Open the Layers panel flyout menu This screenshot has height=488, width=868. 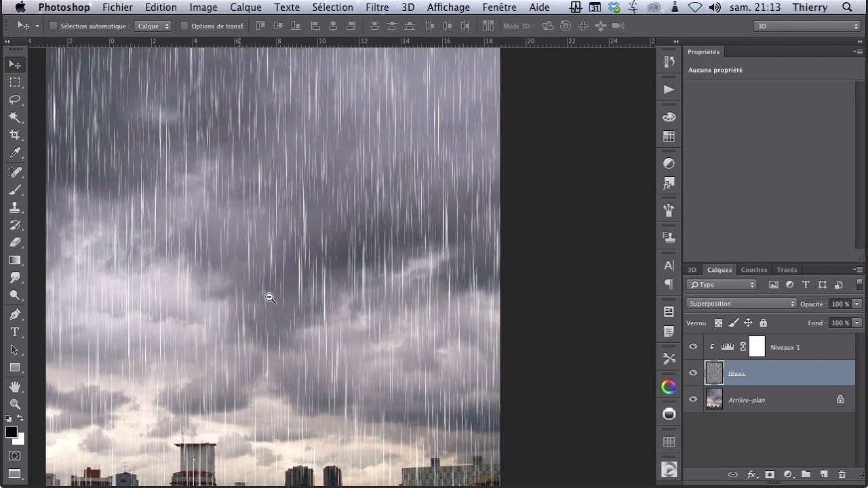pyautogui.click(x=859, y=270)
